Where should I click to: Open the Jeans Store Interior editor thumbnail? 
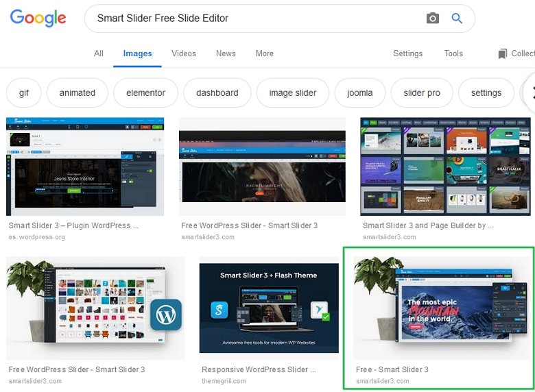[85, 167]
